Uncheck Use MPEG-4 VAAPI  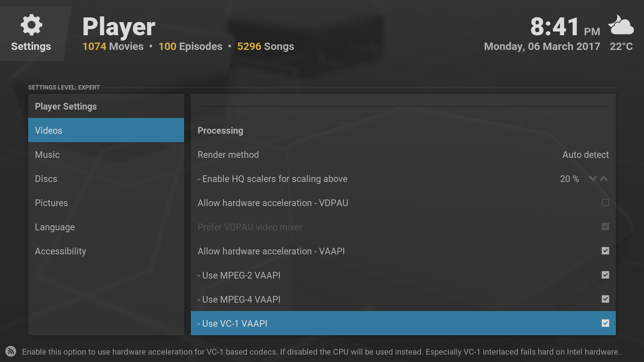pyautogui.click(x=605, y=299)
